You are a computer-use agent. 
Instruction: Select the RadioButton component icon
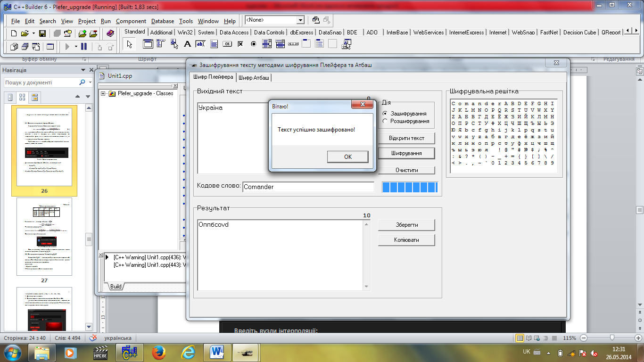tap(253, 44)
